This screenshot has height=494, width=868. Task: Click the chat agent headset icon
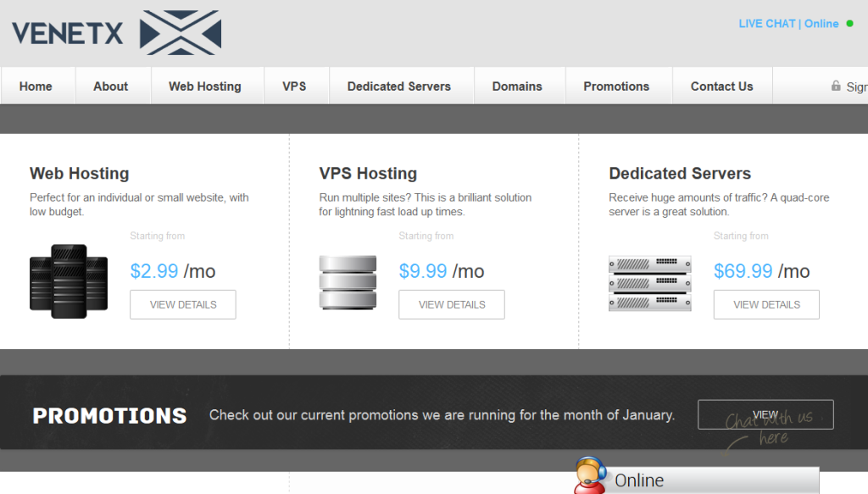(591, 475)
